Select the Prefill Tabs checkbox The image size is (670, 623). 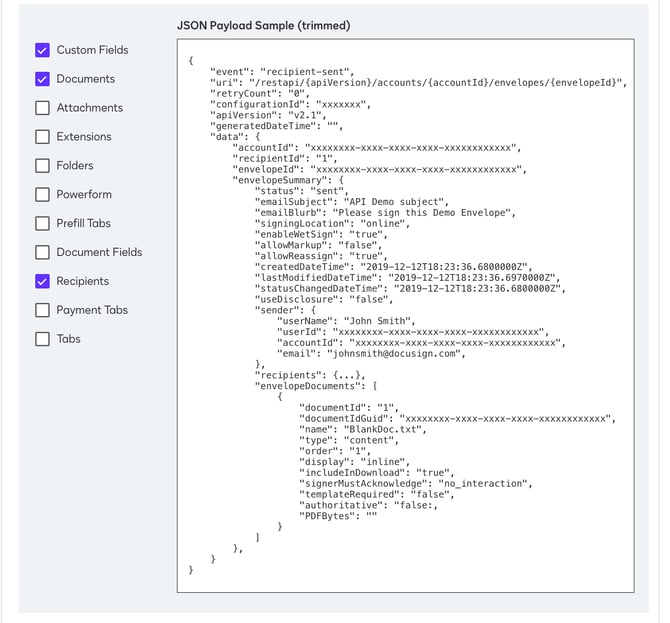tap(42, 224)
